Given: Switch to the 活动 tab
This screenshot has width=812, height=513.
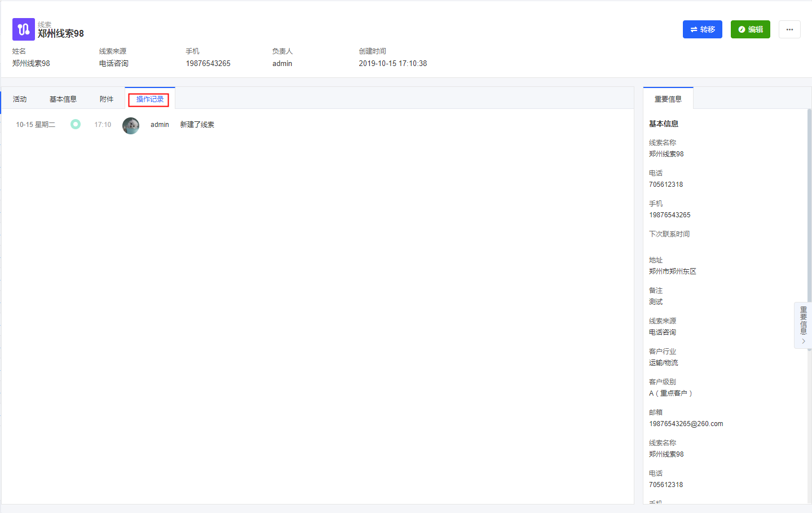Looking at the screenshot, I should 20,99.
